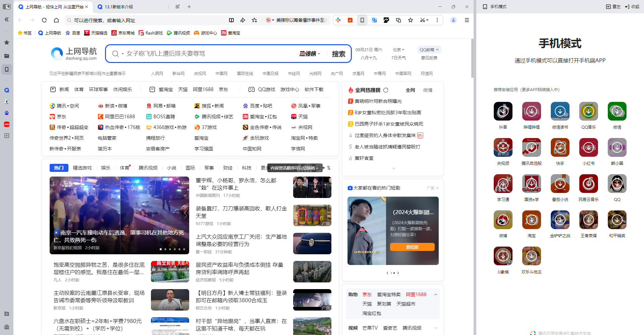Install 小红书 app icon

[x=589, y=147]
